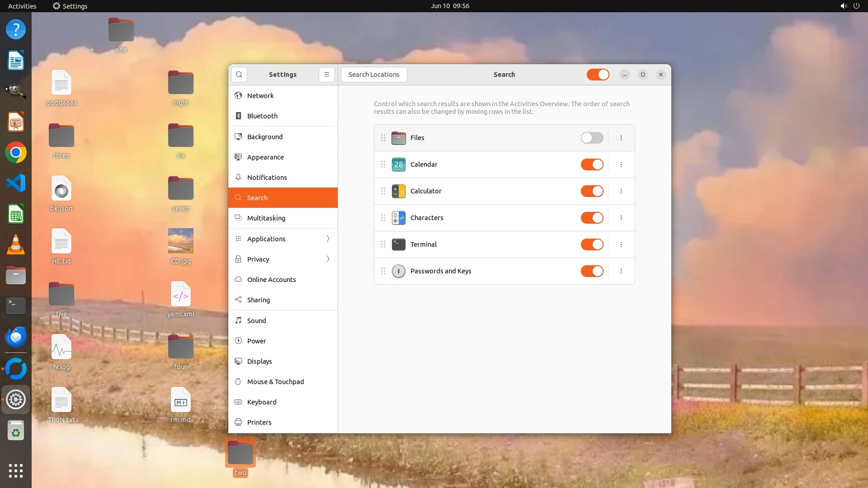Click the search magnifier icon in Settings
The height and width of the screenshot is (488, 868).
239,75
